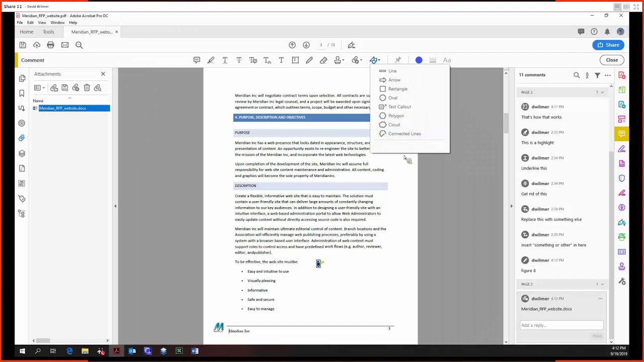Click the email envelope icon
Image resolution: width=644 pixels, height=362 pixels.
click(x=65, y=45)
